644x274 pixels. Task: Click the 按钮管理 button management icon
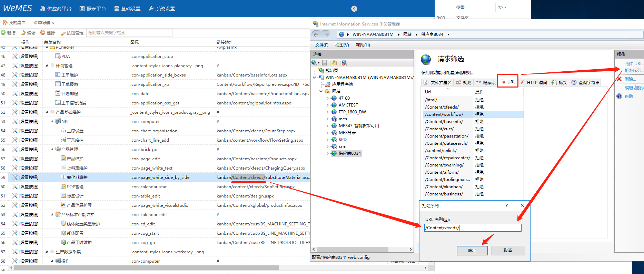point(63,33)
